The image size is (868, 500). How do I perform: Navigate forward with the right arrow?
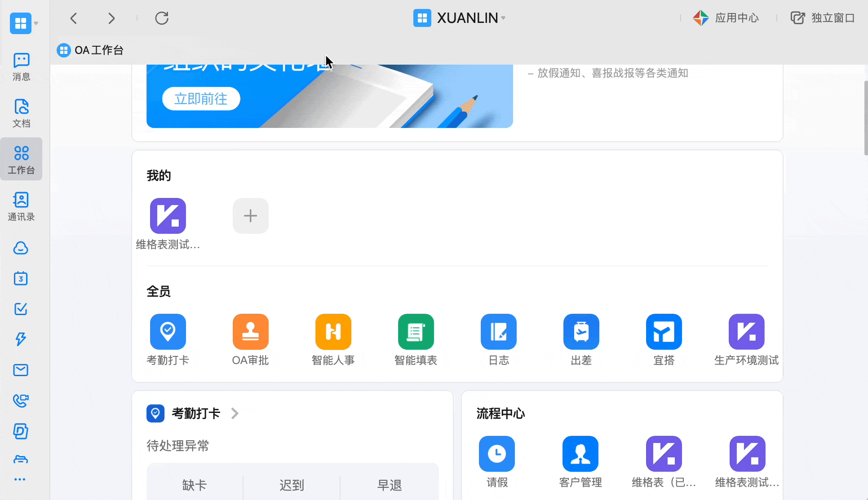click(x=111, y=18)
